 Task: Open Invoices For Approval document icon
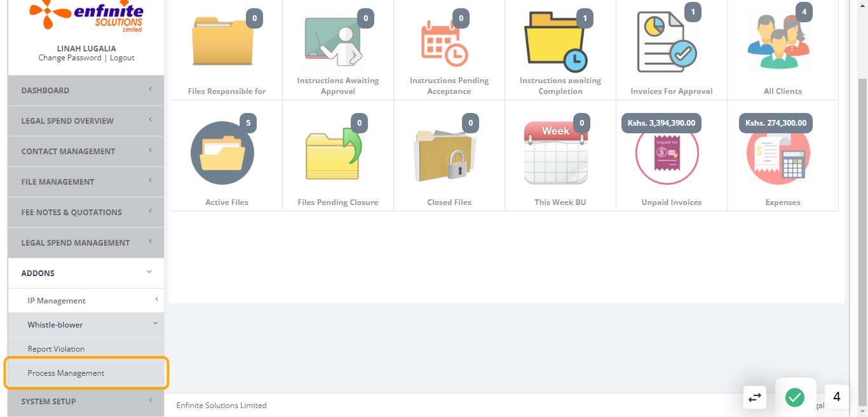667,43
